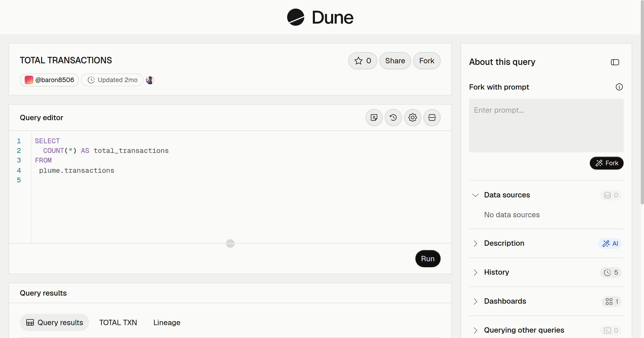
Task: Toggle the editor layout icon beside the gear
Action: [432, 117]
